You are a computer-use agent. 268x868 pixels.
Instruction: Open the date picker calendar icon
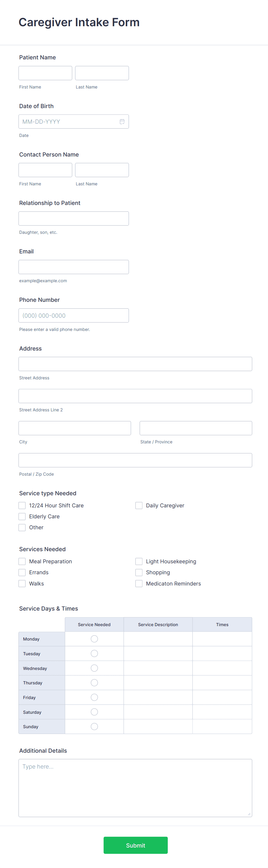tap(122, 121)
